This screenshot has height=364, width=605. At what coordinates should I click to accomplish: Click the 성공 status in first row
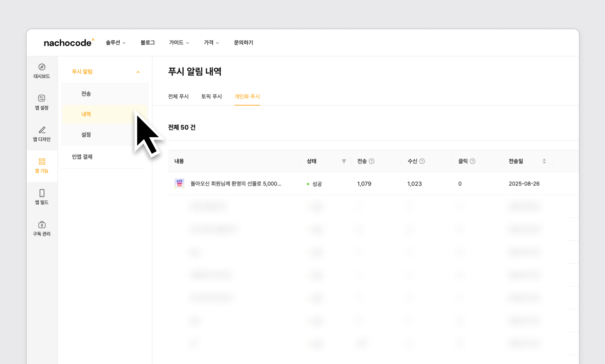(315, 184)
